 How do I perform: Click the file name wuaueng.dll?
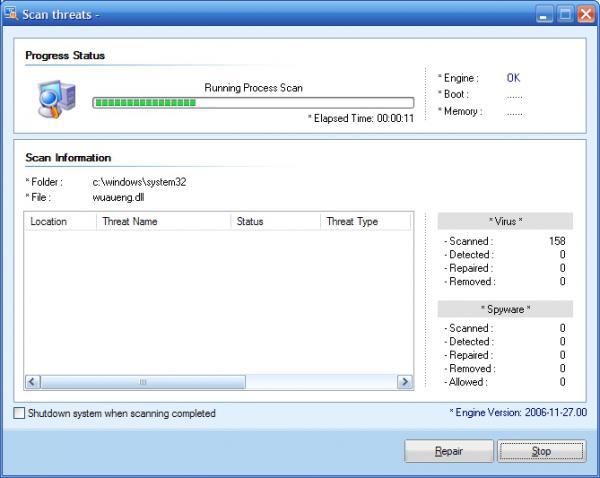[x=118, y=197]
